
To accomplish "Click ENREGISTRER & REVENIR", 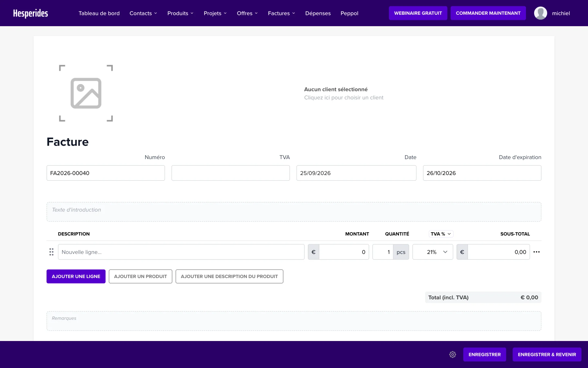I will (547, 354).
